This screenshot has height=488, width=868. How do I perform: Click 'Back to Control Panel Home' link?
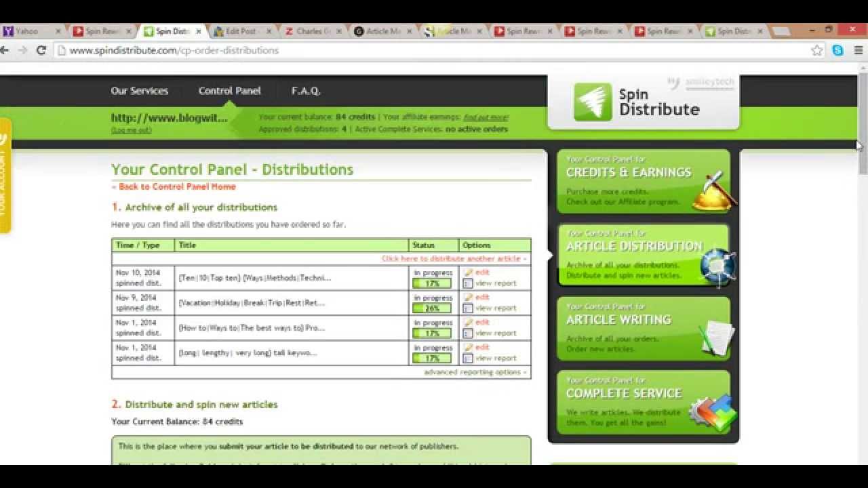point(176,186)
